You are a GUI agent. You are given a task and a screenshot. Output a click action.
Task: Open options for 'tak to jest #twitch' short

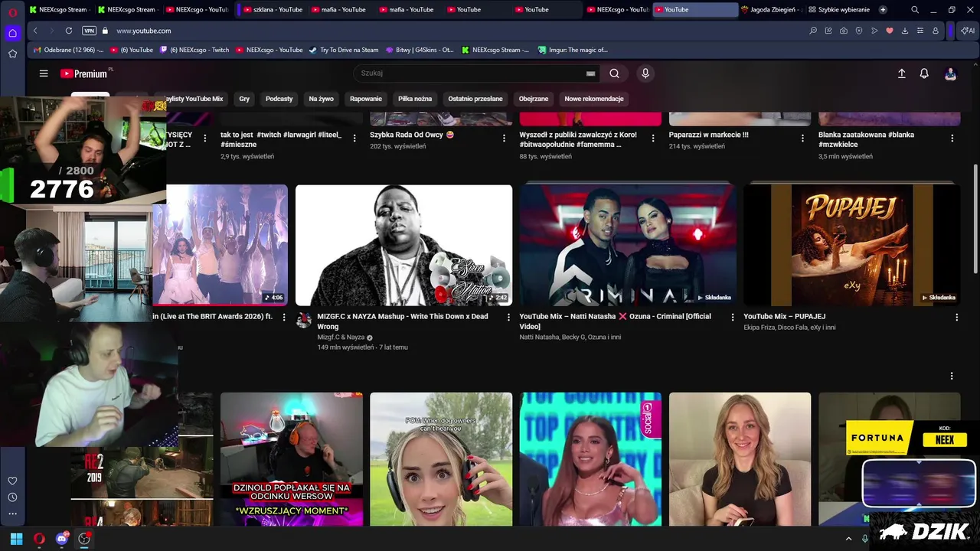click(x=354, y=139)
